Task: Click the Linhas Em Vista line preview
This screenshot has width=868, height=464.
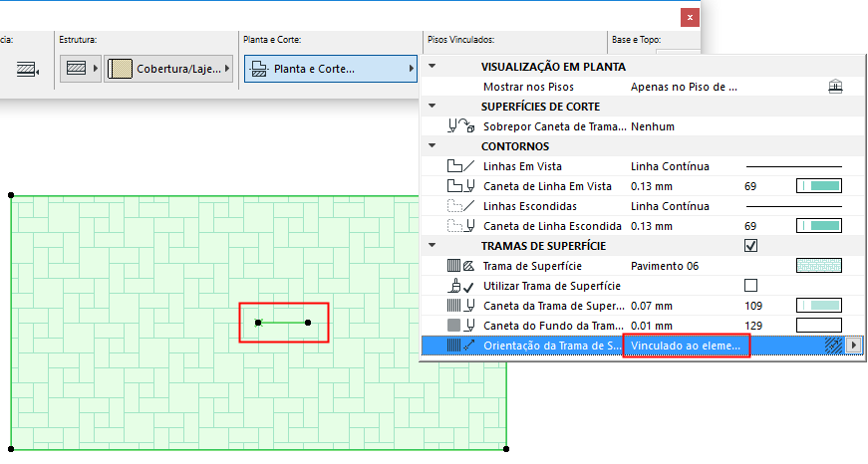Action: point(794,166)
